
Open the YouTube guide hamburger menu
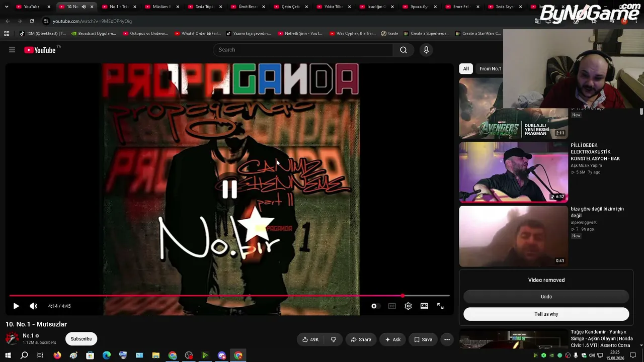pyautogui.click(x=12, y=50)
